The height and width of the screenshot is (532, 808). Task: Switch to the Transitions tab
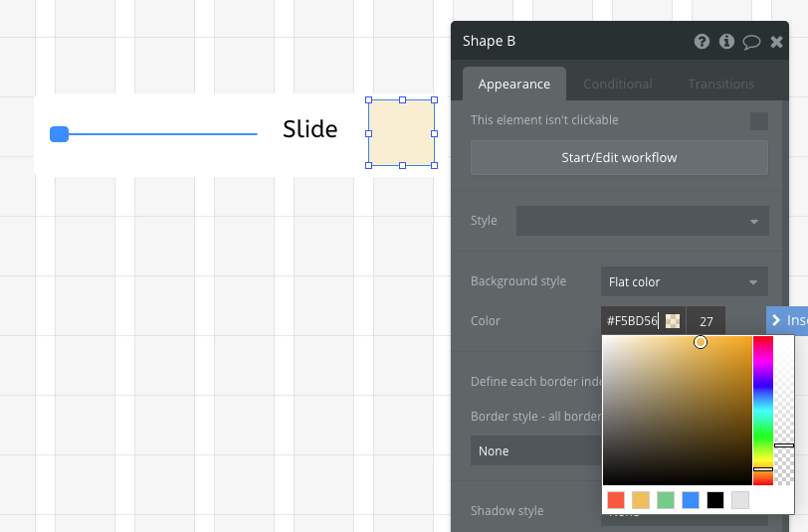720,85
